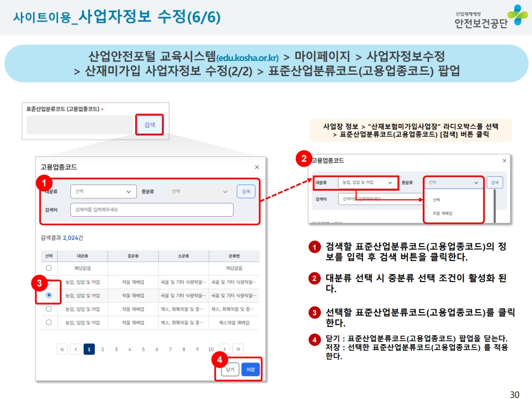Open the 대분류 dropdown in left popup
The image size is (532, 399).
click(103, 191)
